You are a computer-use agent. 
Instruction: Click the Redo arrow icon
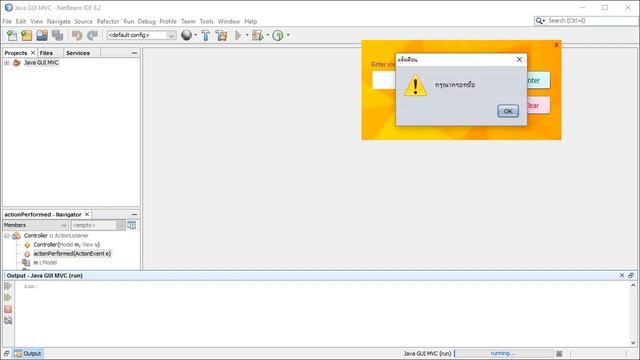pyautogui.click(x=92, y=36)
